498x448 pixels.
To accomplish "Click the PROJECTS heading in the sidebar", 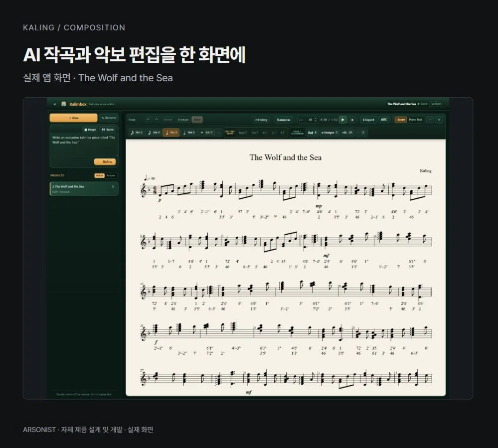I will pyautogui.click(x=57, y=175).
